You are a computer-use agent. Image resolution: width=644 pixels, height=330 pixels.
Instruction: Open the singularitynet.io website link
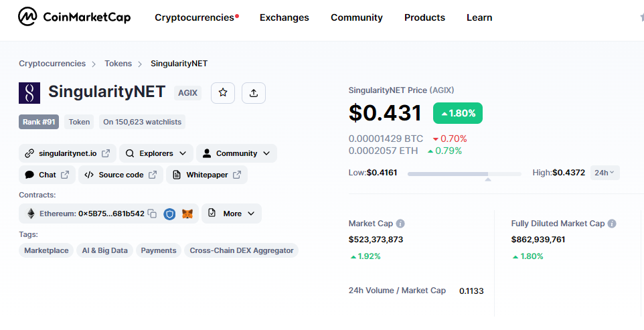(68, 153)
